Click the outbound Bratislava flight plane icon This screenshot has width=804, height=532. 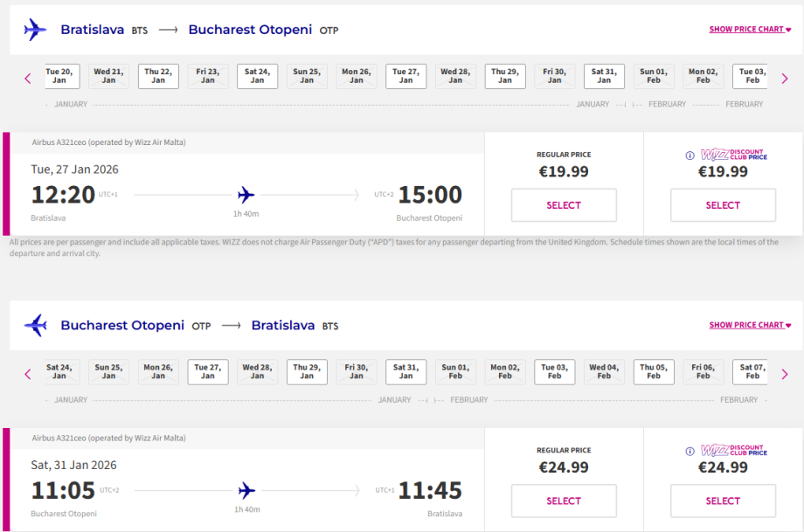click(x=35, y=30)
